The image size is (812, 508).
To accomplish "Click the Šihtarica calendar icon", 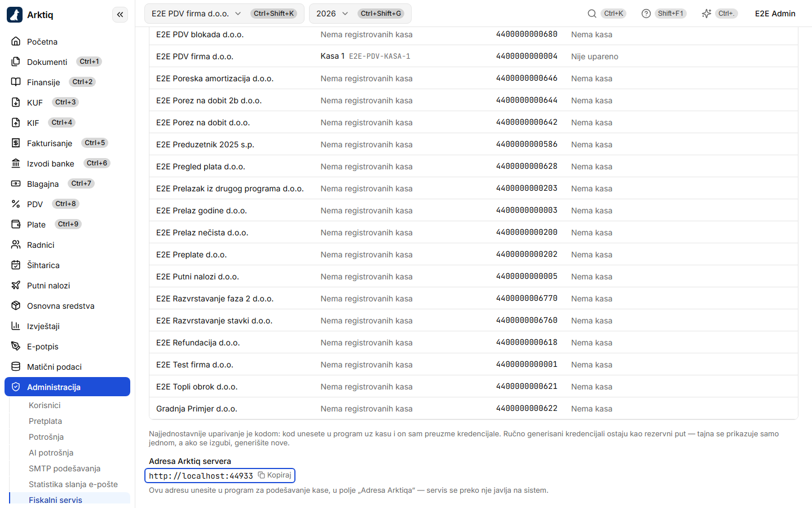I will tap(16, 265).
